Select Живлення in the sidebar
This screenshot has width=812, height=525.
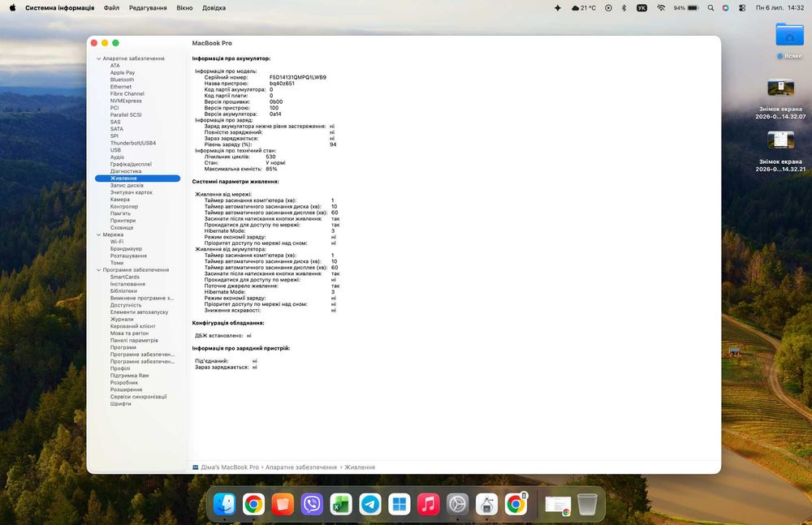pos(137,178)
